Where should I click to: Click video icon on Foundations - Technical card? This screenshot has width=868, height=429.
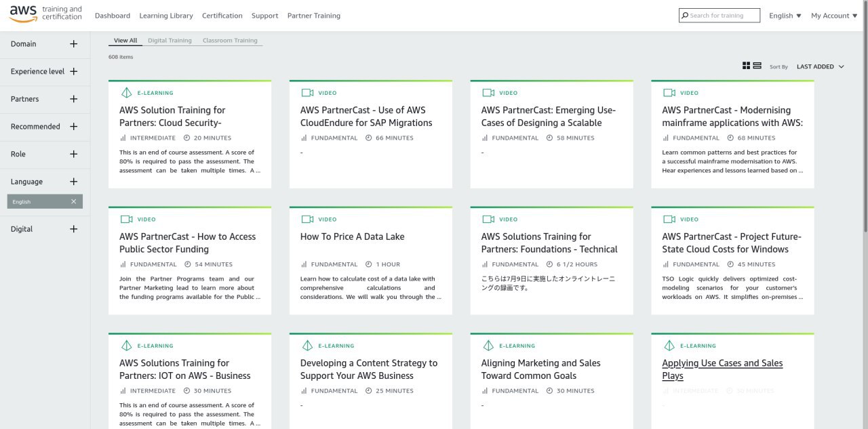[488, 220]
